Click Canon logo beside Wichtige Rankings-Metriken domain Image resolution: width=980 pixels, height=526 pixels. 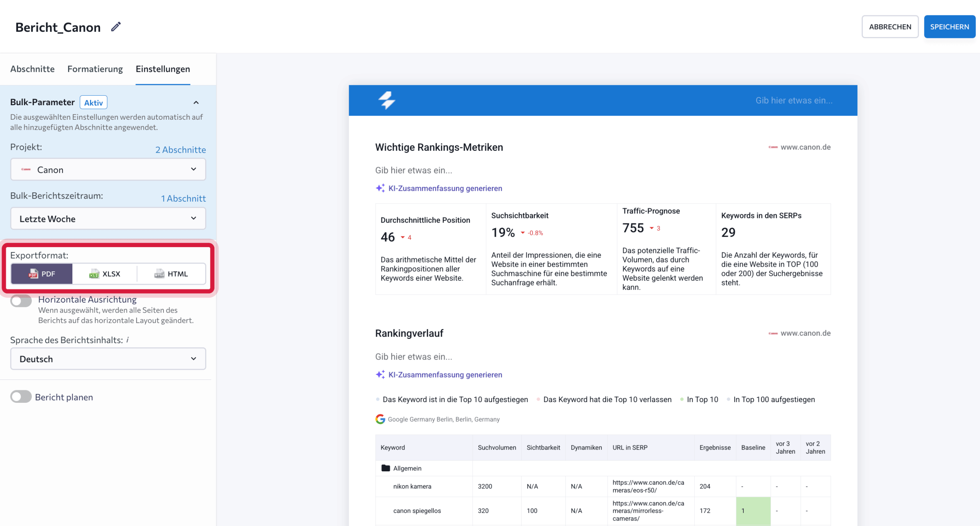click(773, 147)
